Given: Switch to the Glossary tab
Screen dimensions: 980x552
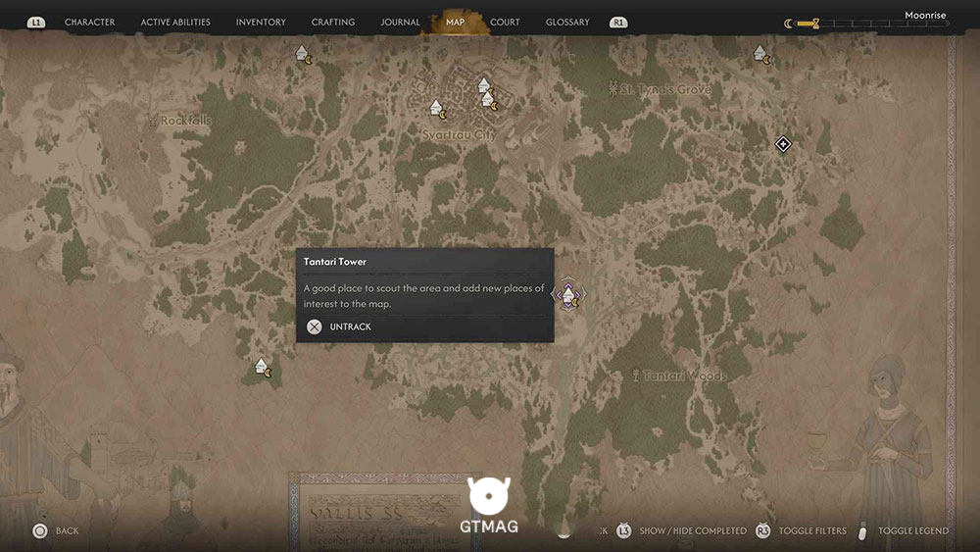Looking at the screenshot, I should tap(567, 22).
